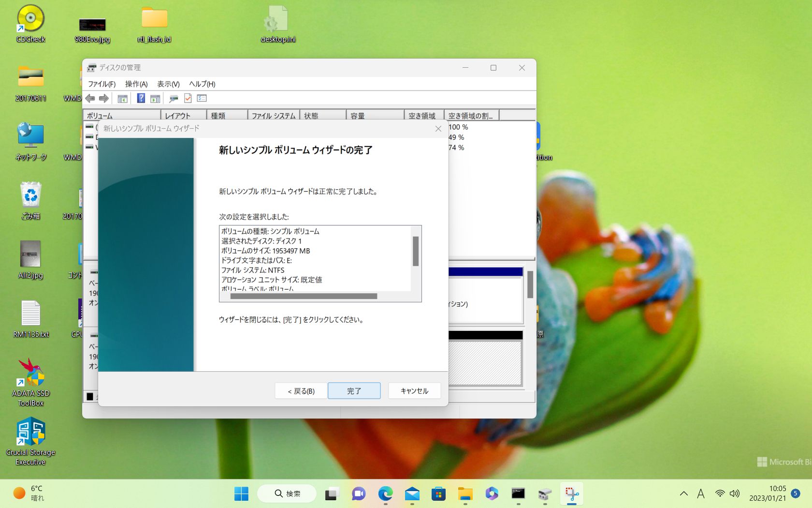812x508 pixels.
Task: Open Microsoft Edge from the taskbar
Action: click(385, 494)
